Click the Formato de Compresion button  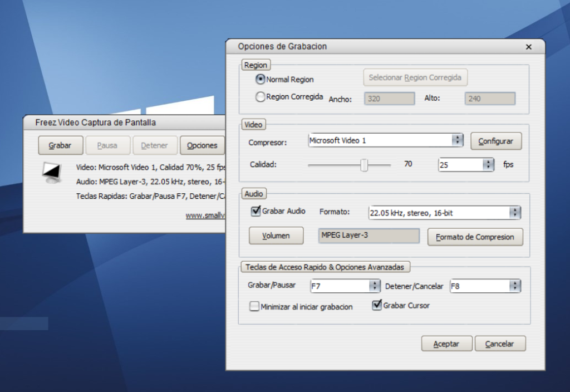click(x=475, y=237)
